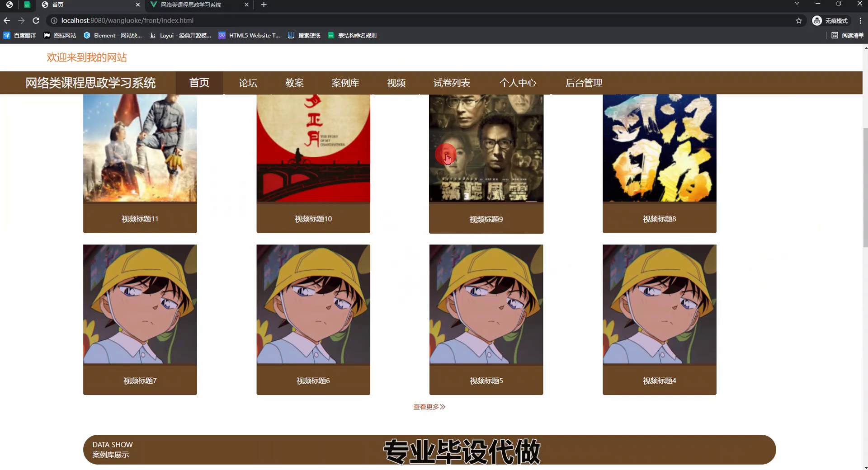Open the 视频标题4 cartoon thumbnail

tap(660, 304)
